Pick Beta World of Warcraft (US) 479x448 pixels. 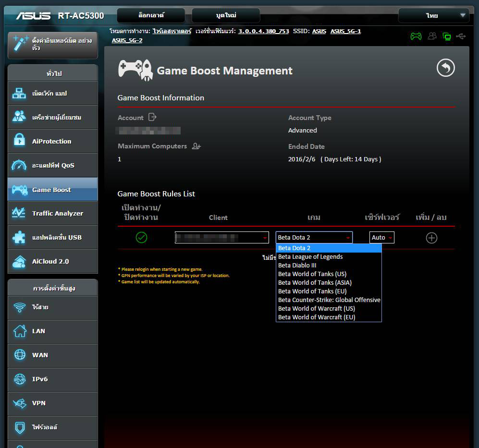coord(329,308)
